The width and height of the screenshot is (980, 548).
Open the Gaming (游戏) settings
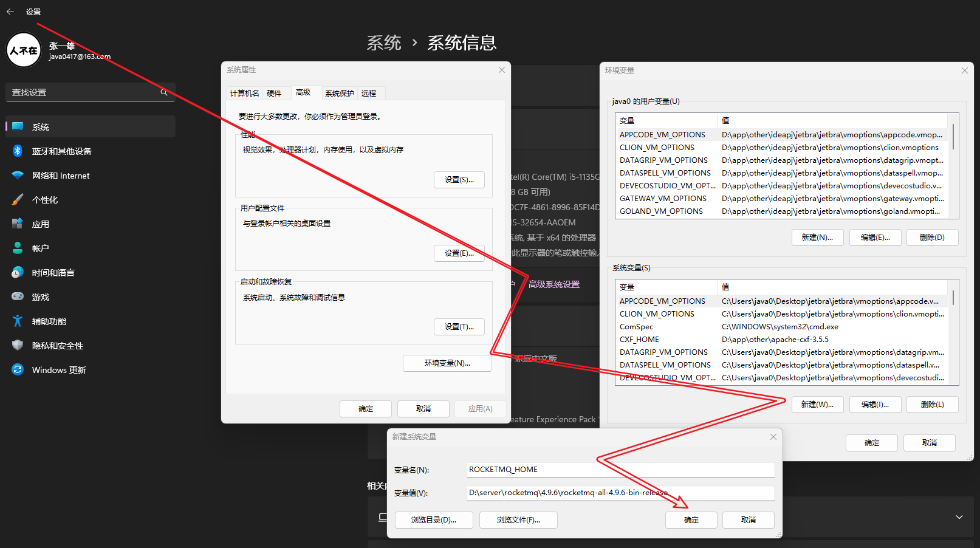[x=41, y=297]
